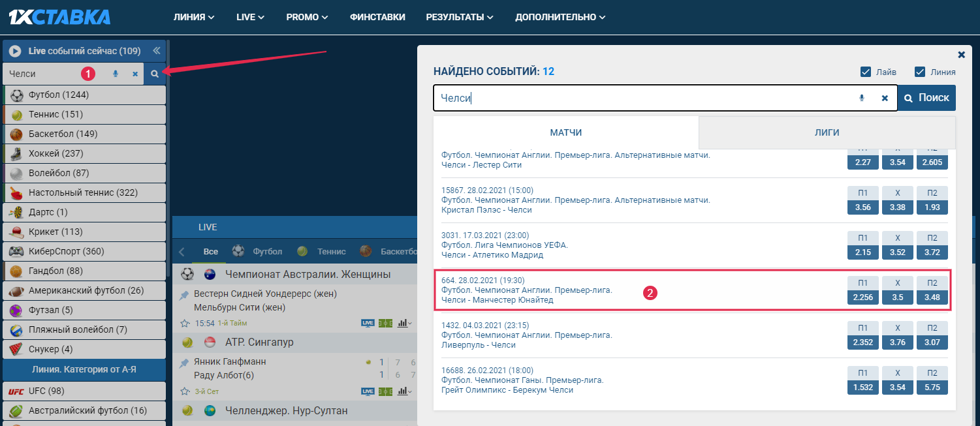Select Дартс (1) category
980x426 pixels.
(84, 212)
